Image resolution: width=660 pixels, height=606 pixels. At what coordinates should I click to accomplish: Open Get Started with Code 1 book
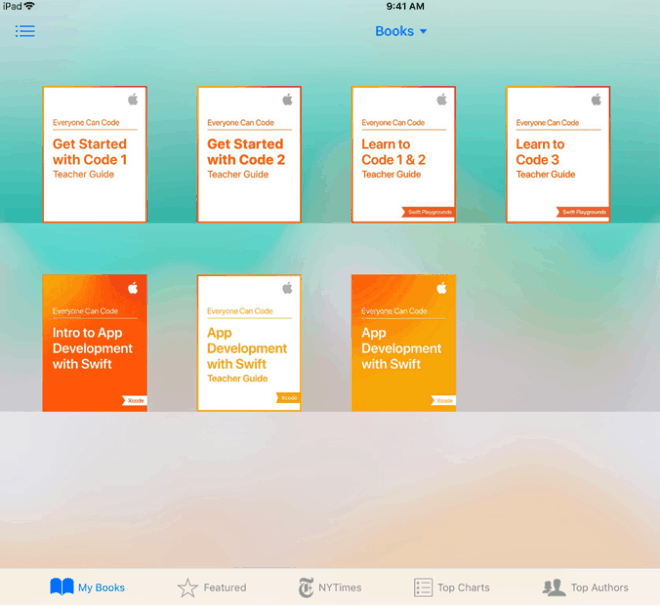tap(95, 154)
